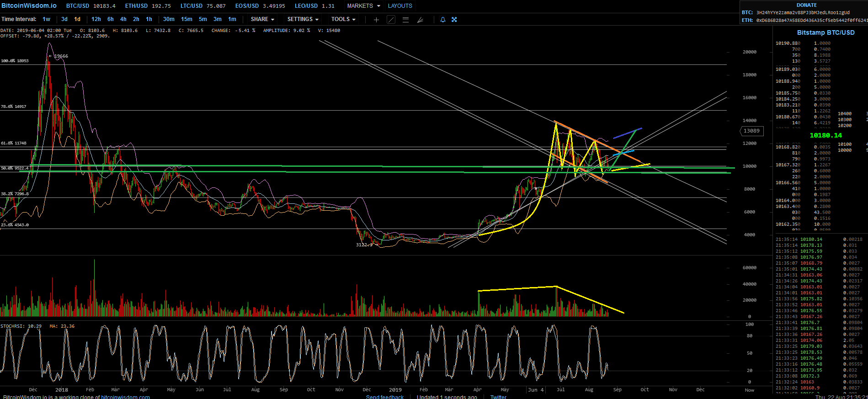
Task: Click the 23.6% 4543.0 Fibonacci label
Action: pos(15,225)
